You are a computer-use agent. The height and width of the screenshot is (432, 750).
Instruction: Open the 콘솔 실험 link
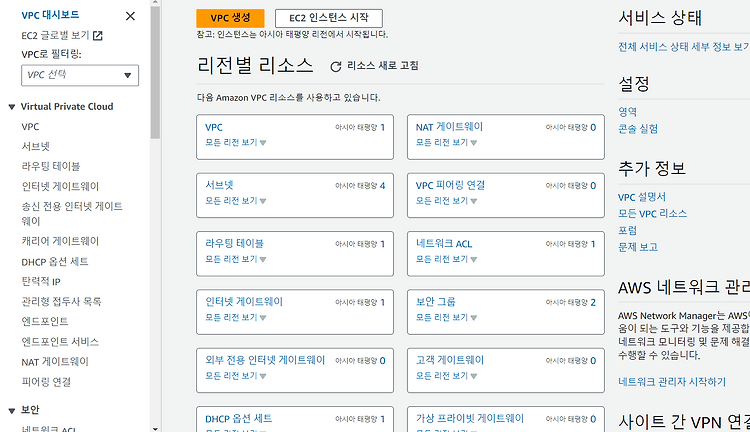point(638,129)
